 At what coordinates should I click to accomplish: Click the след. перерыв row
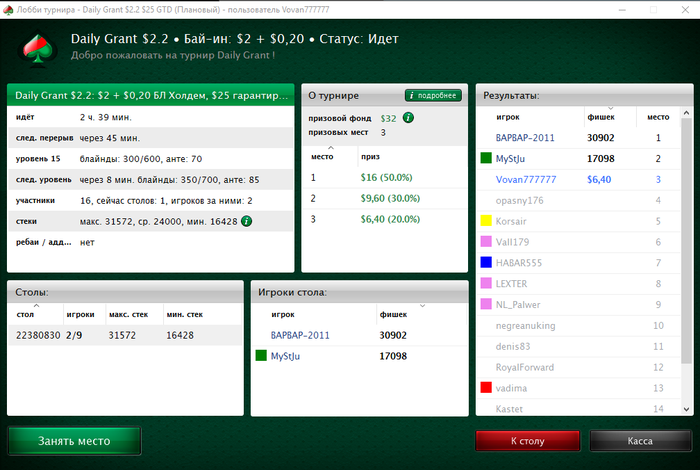tap(150, 138)
